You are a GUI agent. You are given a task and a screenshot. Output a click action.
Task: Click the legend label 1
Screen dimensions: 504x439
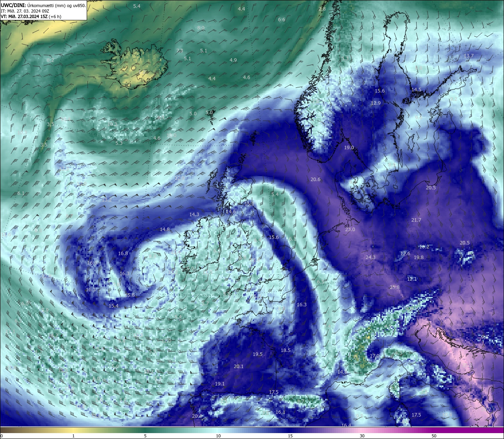pyautogui.click(x=73, y=436)
